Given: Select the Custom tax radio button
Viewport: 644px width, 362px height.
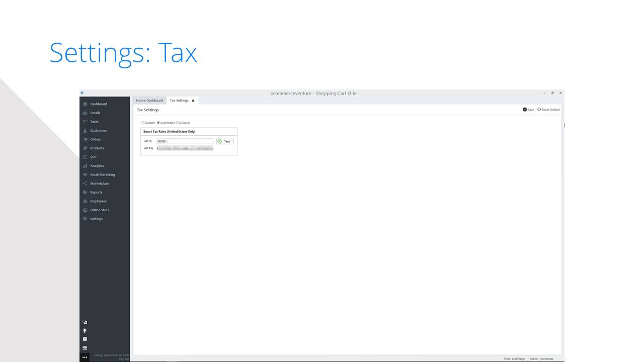Looking at the screenshot, I should [x=143, y=123].
